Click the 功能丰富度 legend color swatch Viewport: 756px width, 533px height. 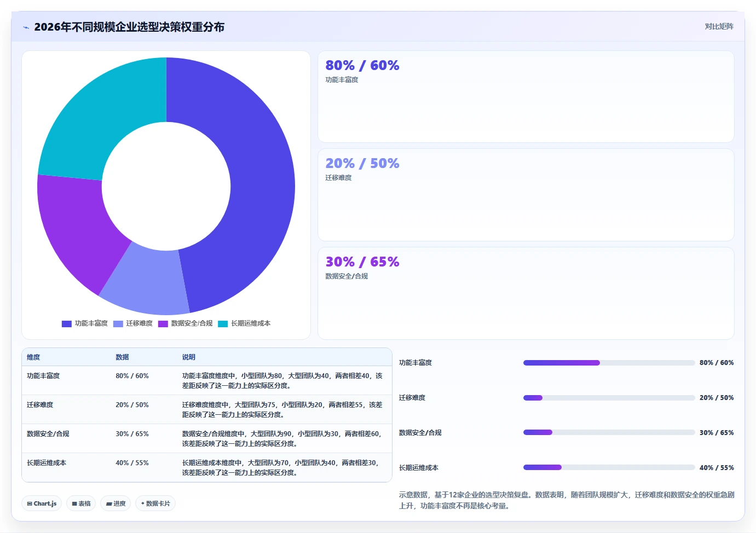[67, 324]
